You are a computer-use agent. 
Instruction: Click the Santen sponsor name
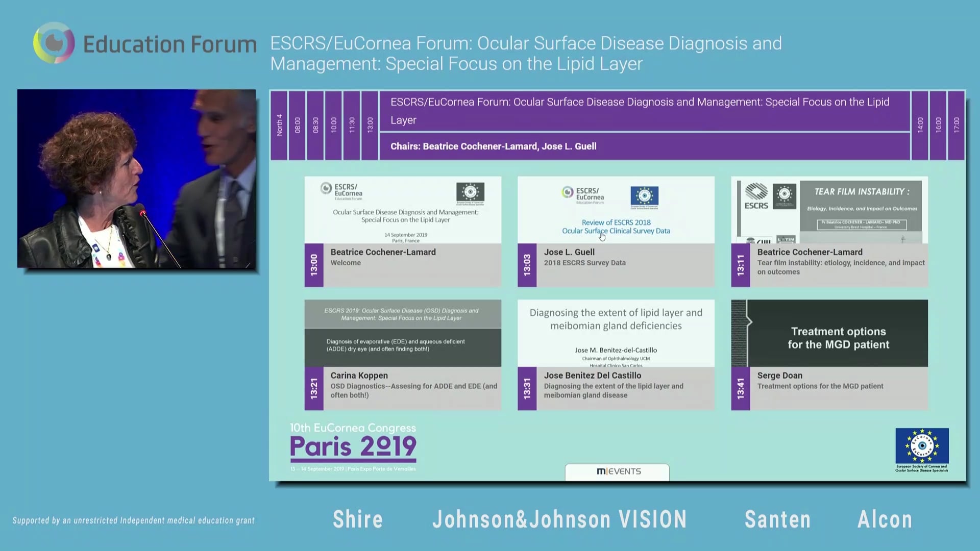point(777,519)
